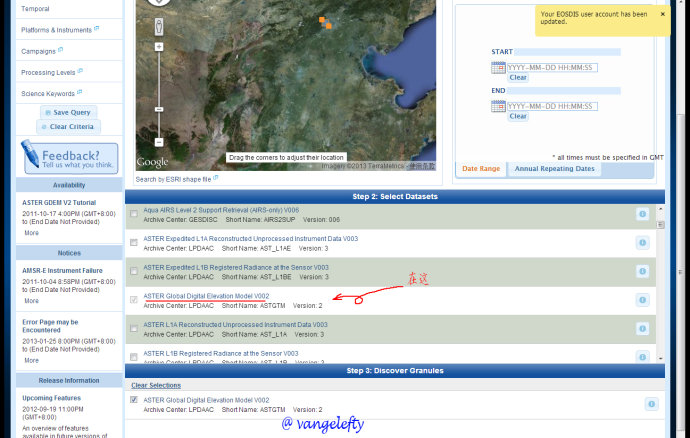Click the ASTER GDEM V2 Tutorial notice title

coord(59,202)
